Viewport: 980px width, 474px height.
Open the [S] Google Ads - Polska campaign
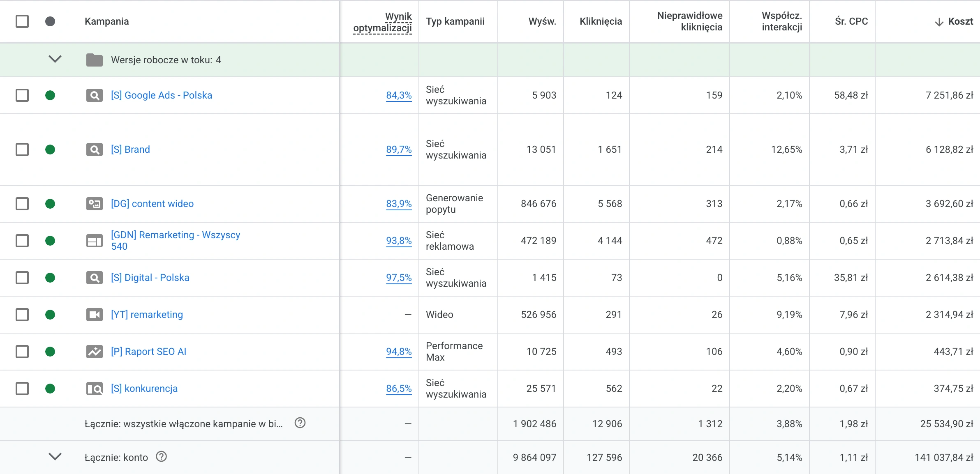[x=162, y=95]
